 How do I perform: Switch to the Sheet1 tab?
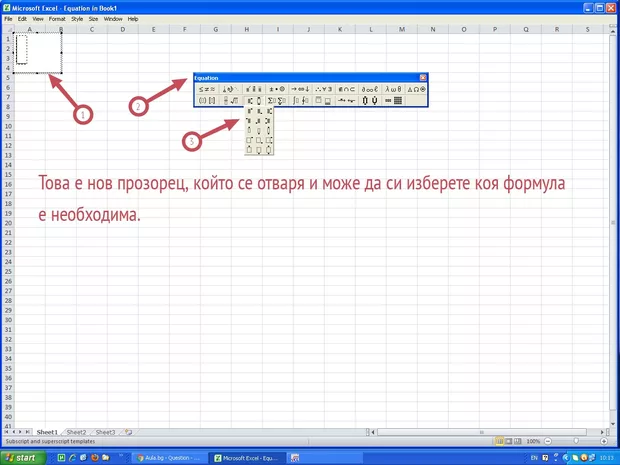click(47, 432)
